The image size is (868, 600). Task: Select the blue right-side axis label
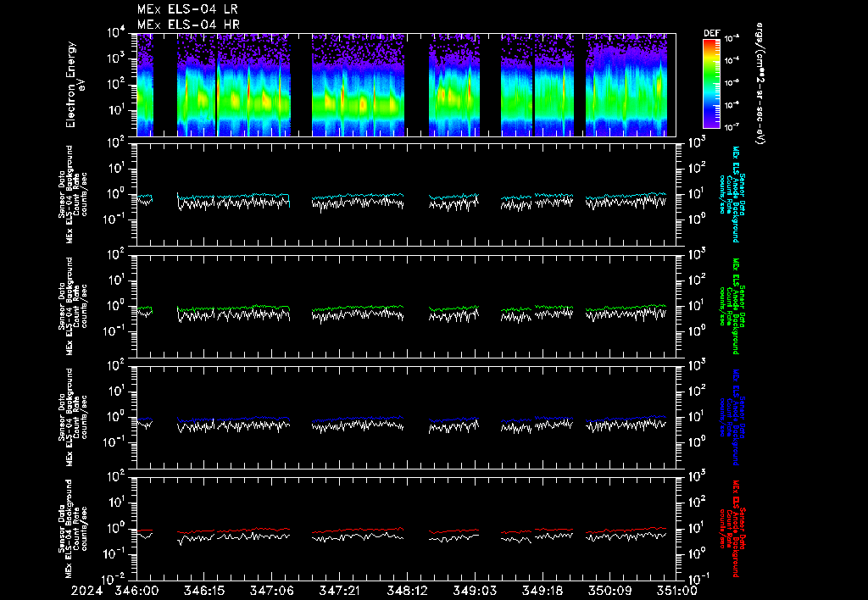pos(732,418)
